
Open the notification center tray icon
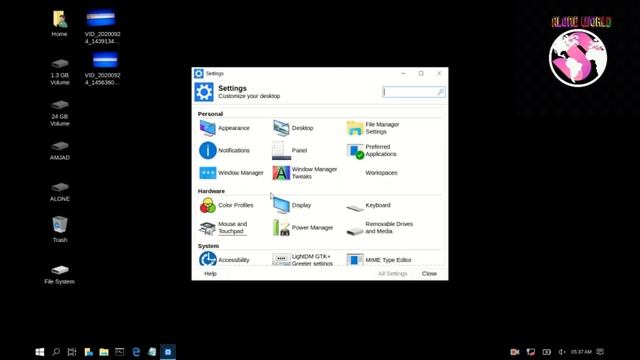600,352
